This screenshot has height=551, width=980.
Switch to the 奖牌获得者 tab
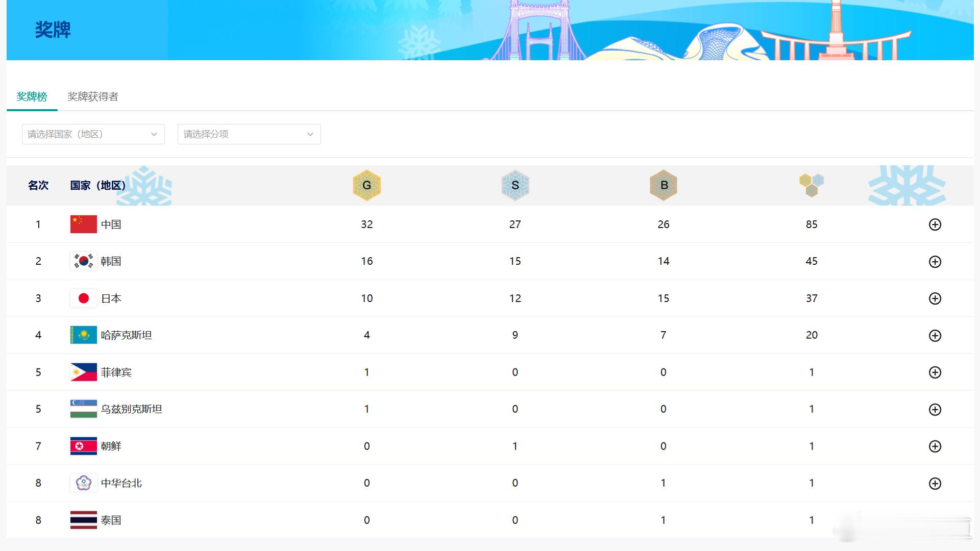click(x=93, y=96)
